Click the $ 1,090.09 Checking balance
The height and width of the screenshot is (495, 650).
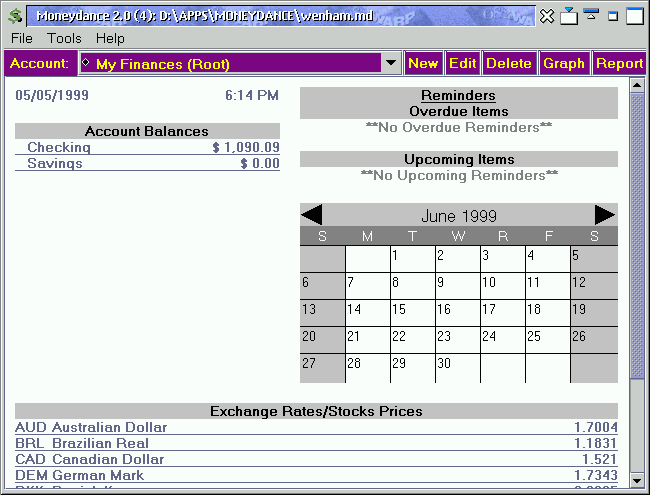(246, 147)
